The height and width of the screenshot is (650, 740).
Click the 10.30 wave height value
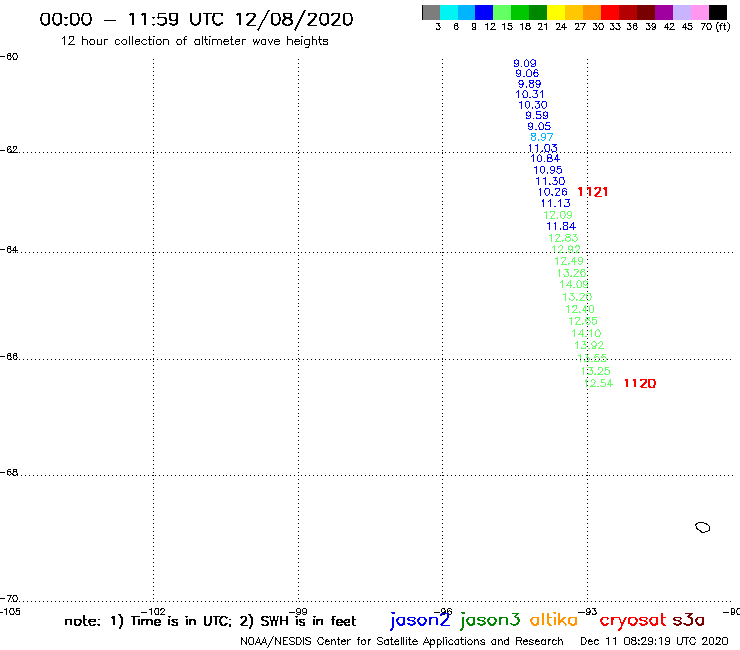tap(533, 105)
